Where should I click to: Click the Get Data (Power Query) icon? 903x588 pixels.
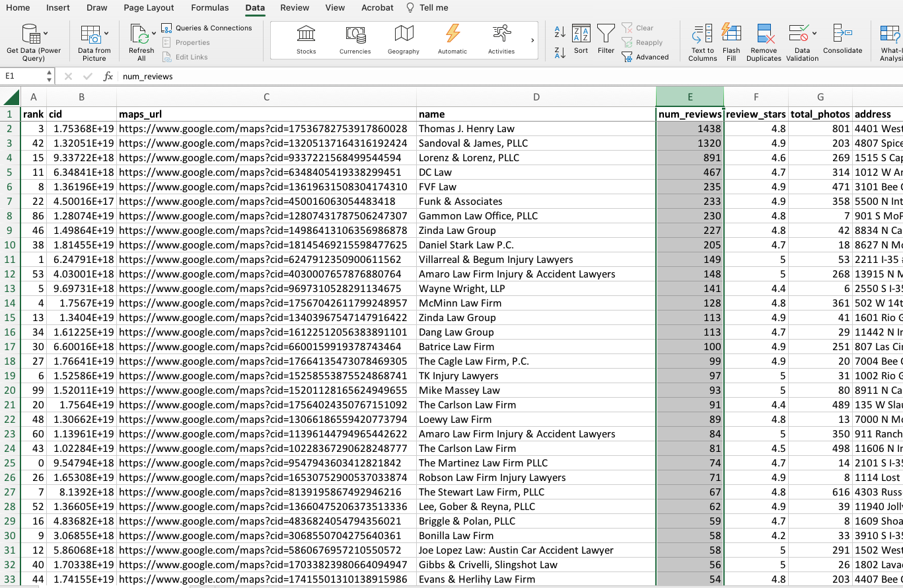tap(30, 34)
